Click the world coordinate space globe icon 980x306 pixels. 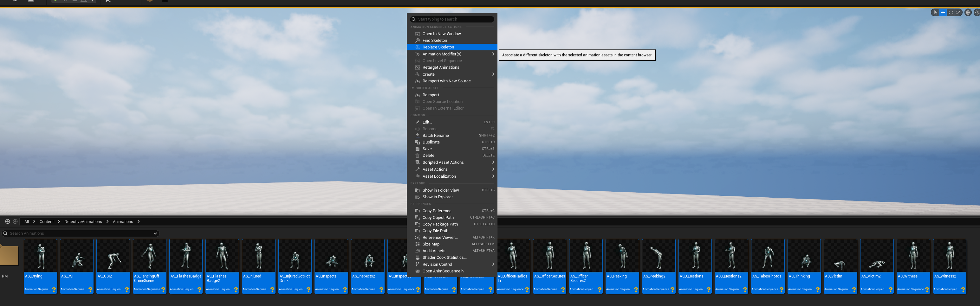(968, 13)
